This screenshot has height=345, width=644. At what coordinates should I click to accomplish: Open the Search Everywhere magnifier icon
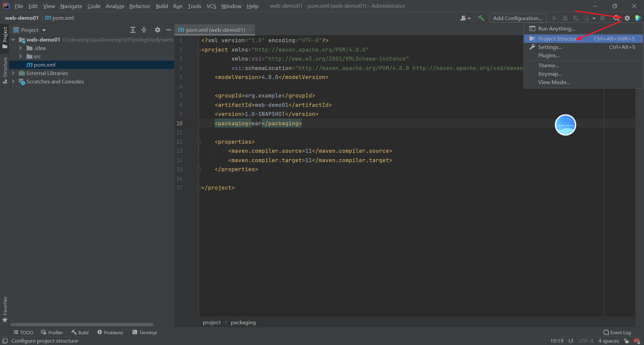click(616, 18)
